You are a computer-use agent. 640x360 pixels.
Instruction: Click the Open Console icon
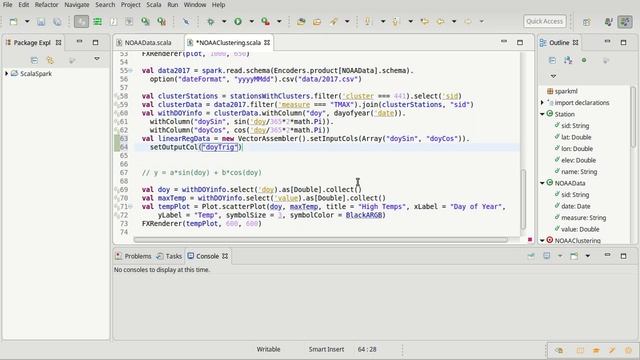click(574, 256)
